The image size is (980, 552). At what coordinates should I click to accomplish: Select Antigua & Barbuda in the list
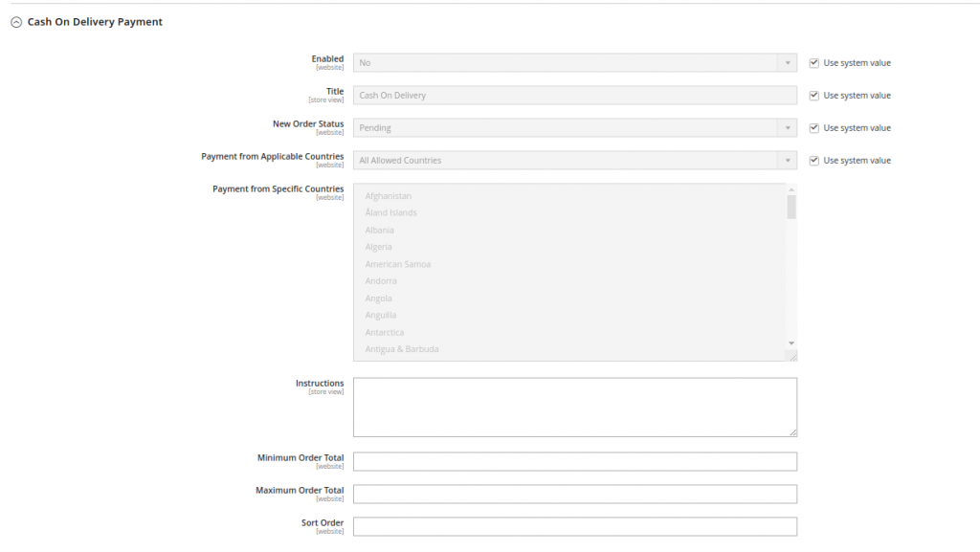402,349
